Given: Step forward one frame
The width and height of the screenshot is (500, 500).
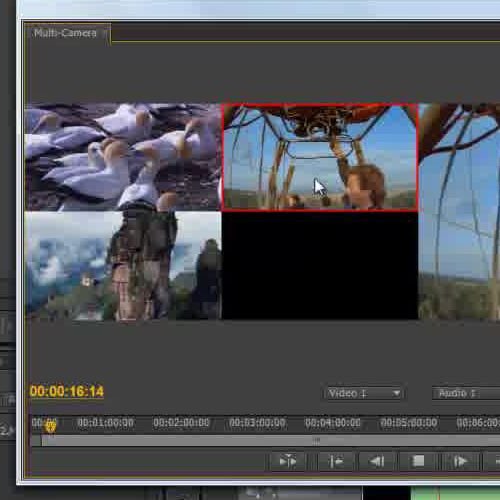Looking at the screenshot, I should click(x=460, y=461).
